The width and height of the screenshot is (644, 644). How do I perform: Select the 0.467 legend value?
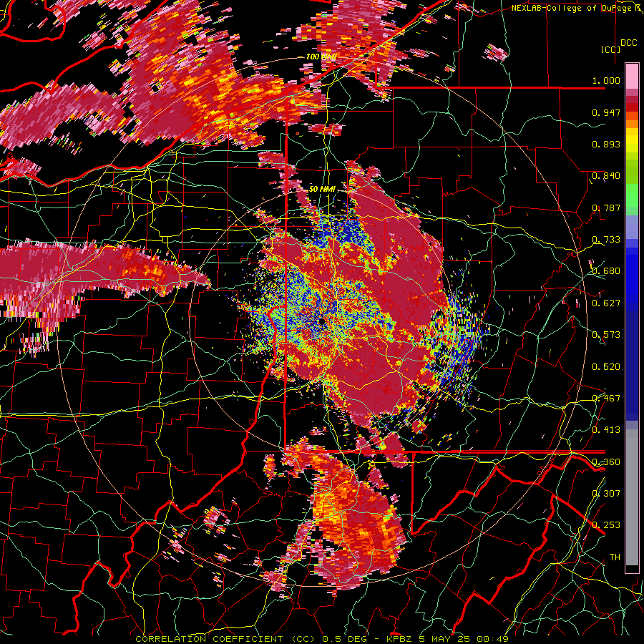pyautogui.click(x=606, y=399)
